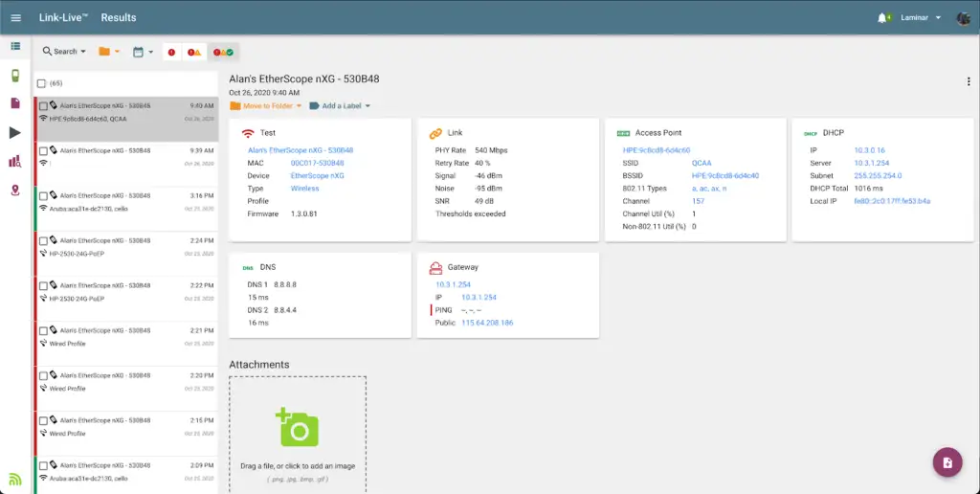The image size is (980, 494).
Task: Click the orange chain icon on Link card
Action: [435, 133]
